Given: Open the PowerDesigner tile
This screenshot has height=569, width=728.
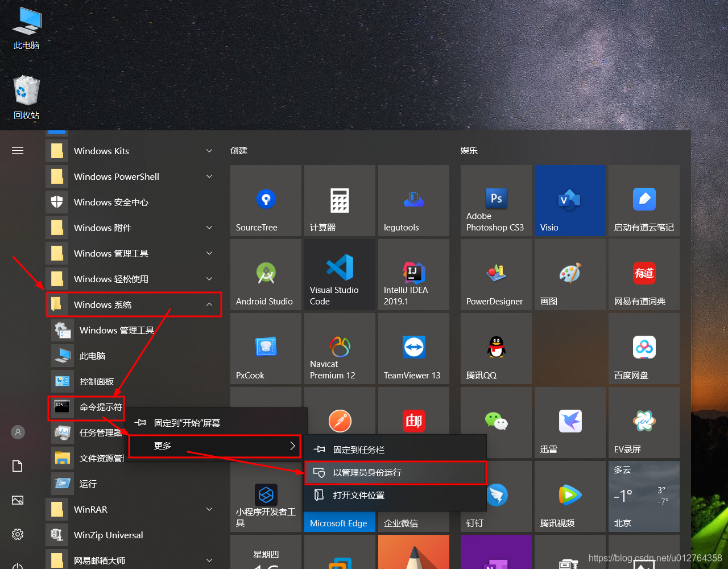Looking at the screenshot, I should (496, 274).
